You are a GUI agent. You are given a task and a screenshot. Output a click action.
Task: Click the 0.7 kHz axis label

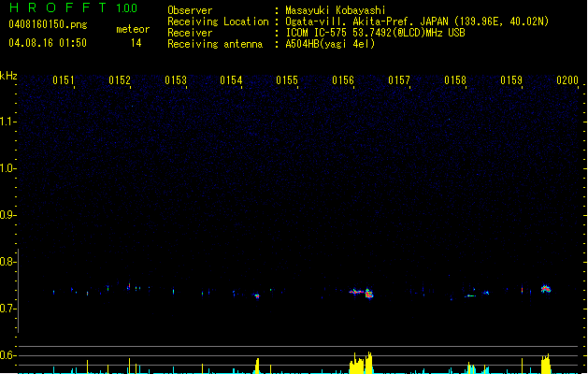(7, 309)
